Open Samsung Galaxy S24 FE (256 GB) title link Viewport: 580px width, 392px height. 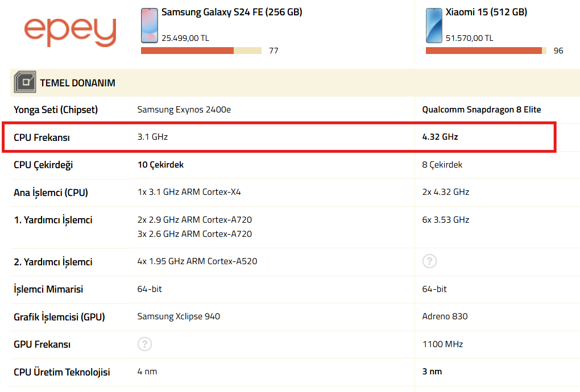click(x=232, y=12)
